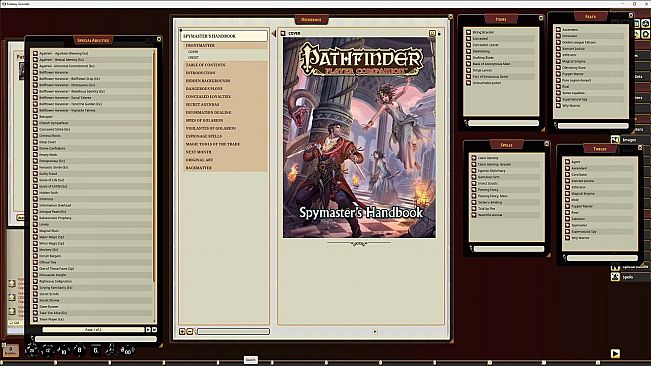Click the Items list filter field
The image size is (651, 366).
504,123
